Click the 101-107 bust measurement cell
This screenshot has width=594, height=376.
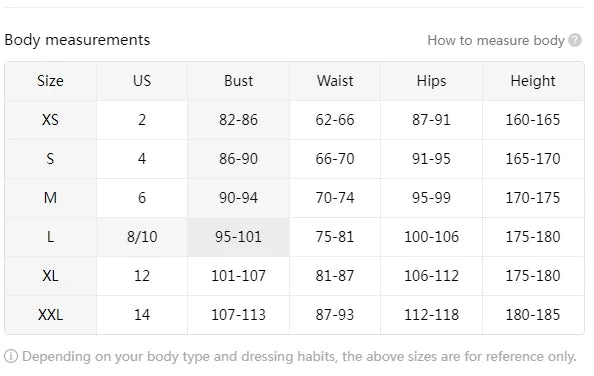tap(238, 276)
